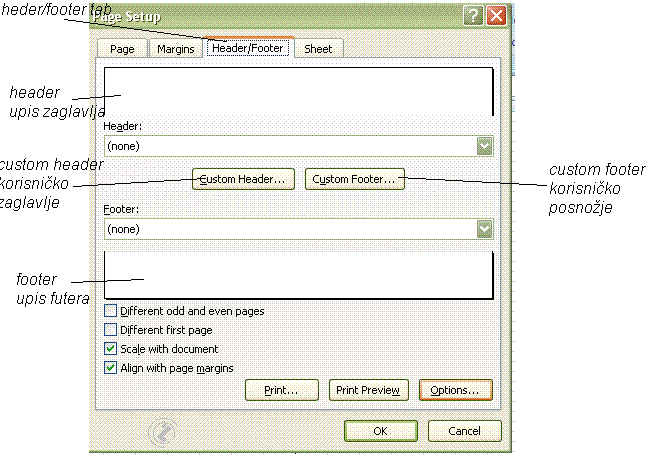Open the Options button

[455, 390]
